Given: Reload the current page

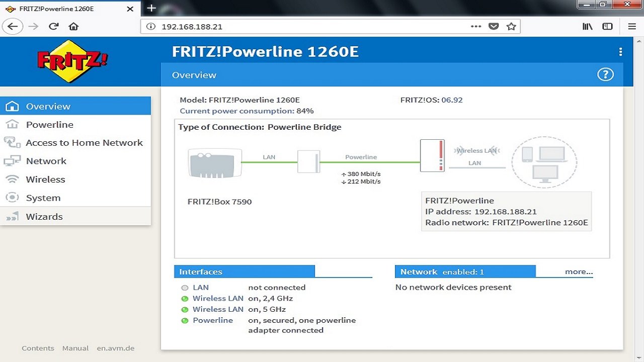Looking at the screenshot, I should 54,27.
